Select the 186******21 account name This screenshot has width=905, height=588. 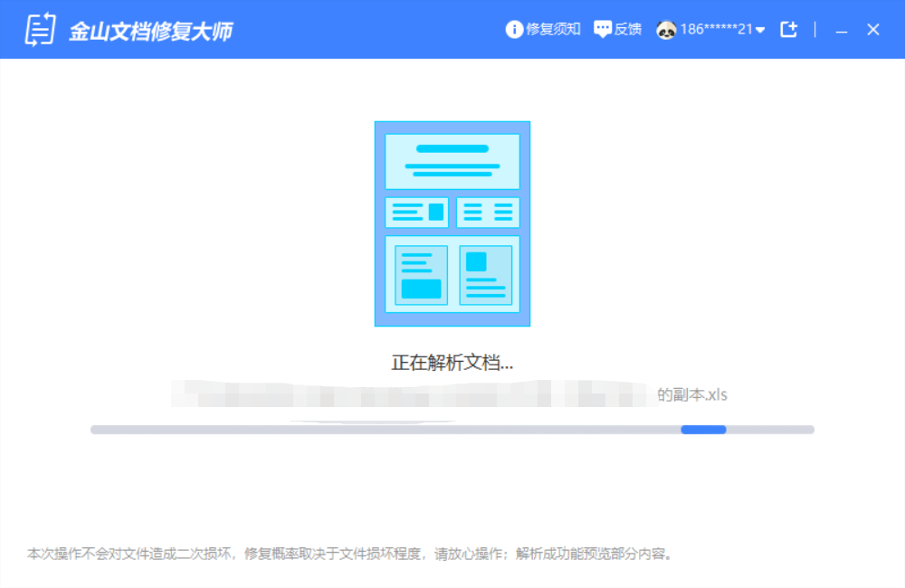pyautogui.click(x=718, y=28)
